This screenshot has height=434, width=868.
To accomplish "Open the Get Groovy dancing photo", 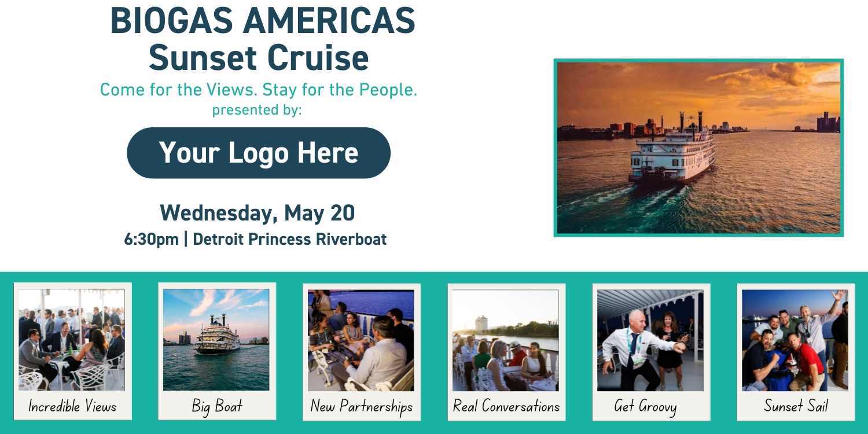I will tap(650, 340).
